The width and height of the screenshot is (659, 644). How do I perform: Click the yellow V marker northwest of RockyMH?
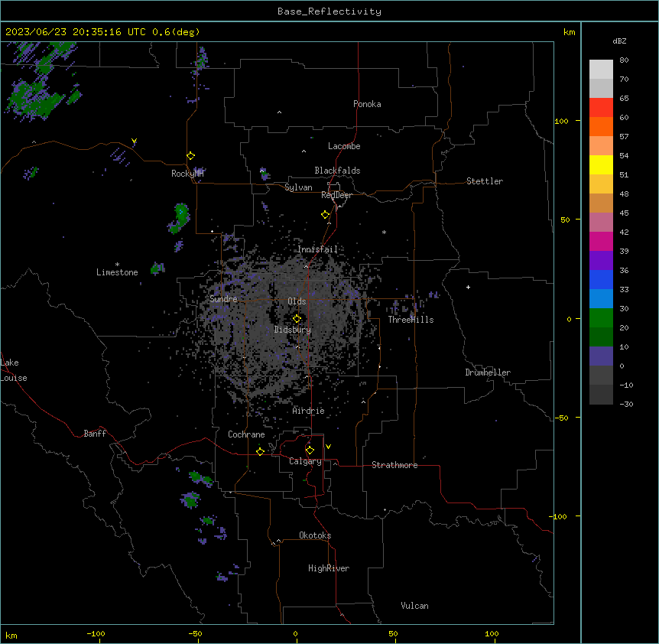pyautogui.click(x=134, y=141)
